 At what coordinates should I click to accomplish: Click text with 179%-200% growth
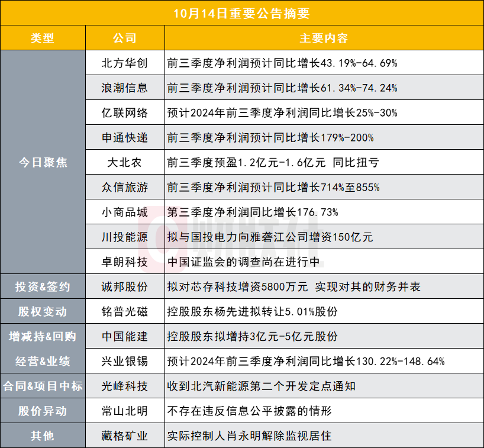click(x=270, y=137)
